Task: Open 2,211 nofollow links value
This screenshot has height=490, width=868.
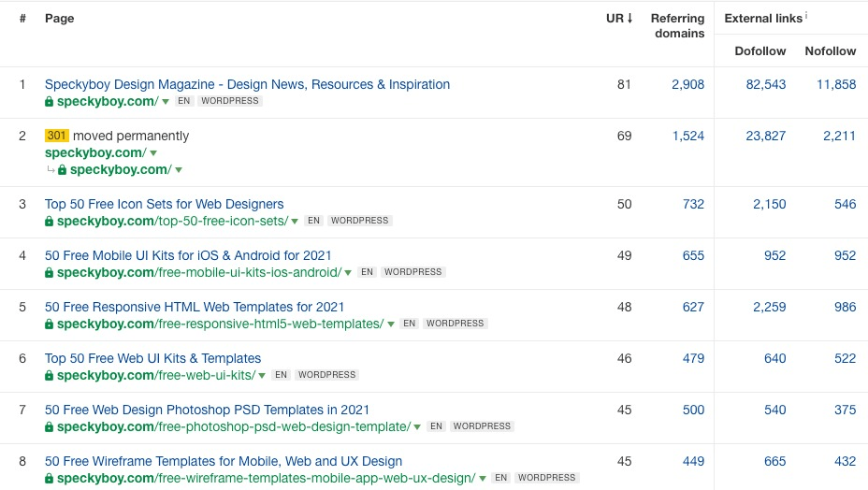Action: click(839, 136)
